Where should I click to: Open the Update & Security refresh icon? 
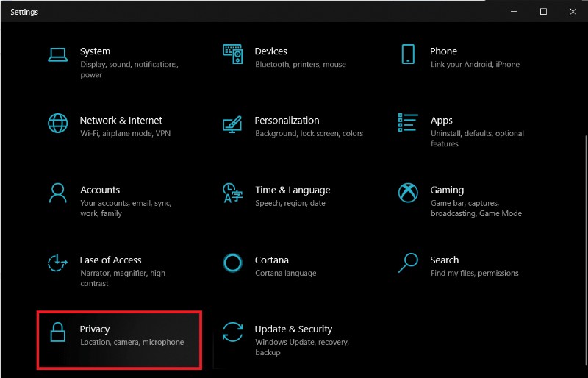[232, 332]
